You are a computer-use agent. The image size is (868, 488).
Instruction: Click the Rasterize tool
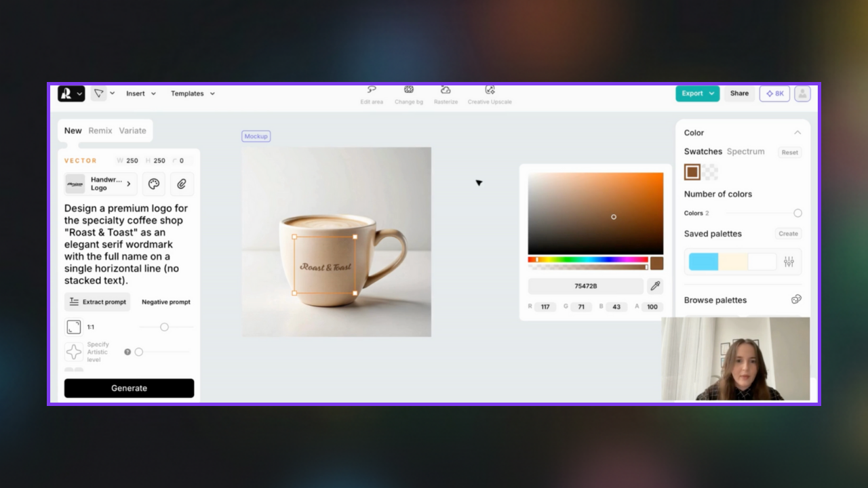tap(446, 95)
